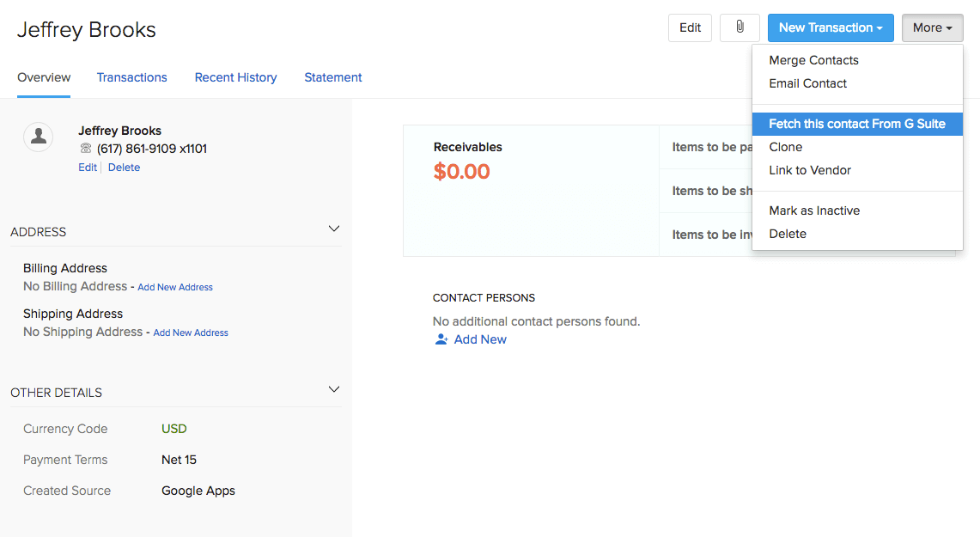Collapse the OTHER DETAILS section
The width and height of the screenshot is (980, 537).
tap(334, 389)
